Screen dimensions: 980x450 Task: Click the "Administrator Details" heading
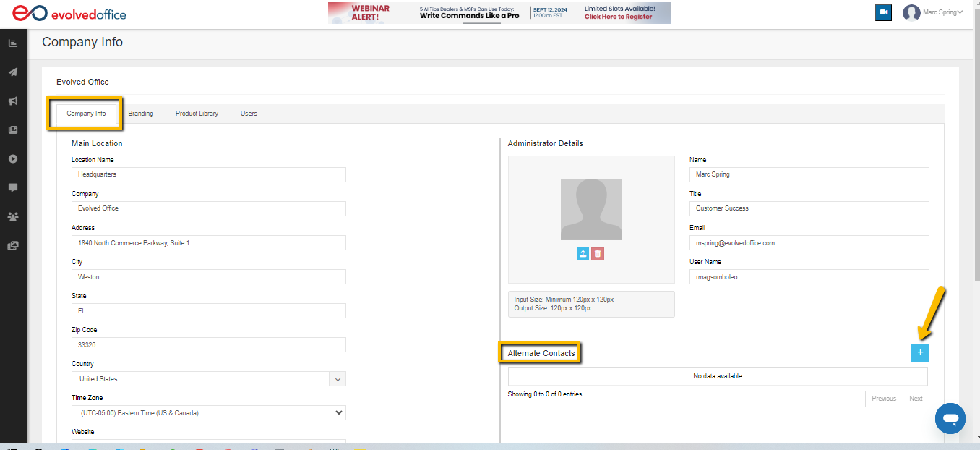546,143
